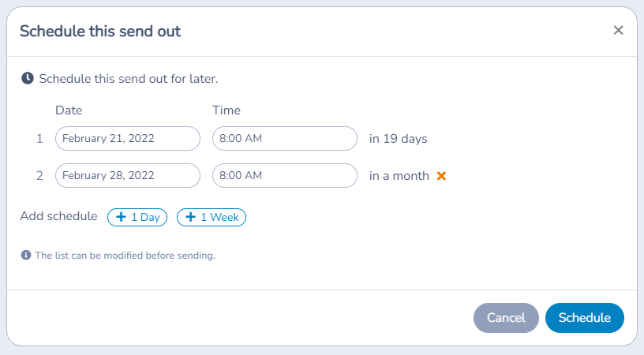Click the clock icon beside schedule description

[x=28, y=78]
